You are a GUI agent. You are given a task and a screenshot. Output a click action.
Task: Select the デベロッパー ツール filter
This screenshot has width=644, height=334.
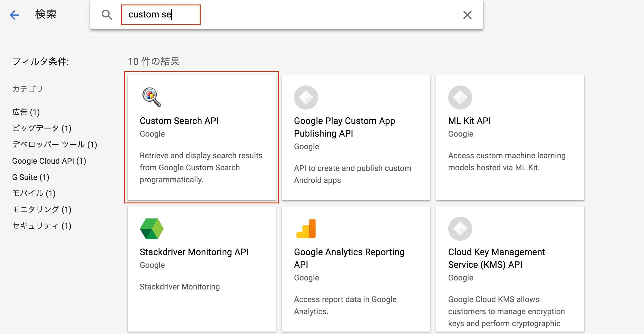pos(54,145)
